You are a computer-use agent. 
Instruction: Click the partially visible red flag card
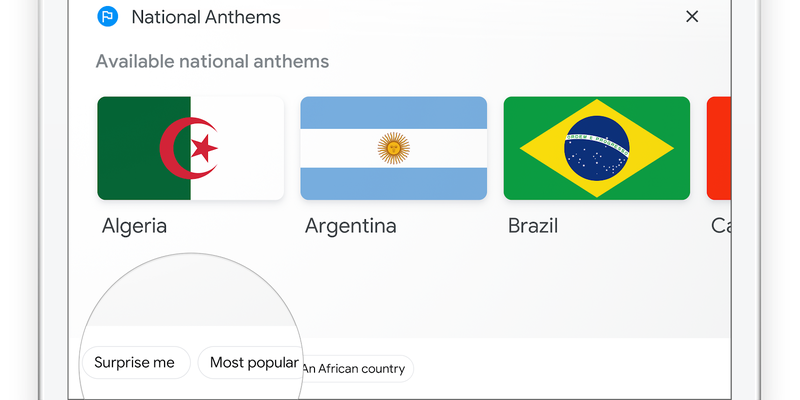click(719, 148)
